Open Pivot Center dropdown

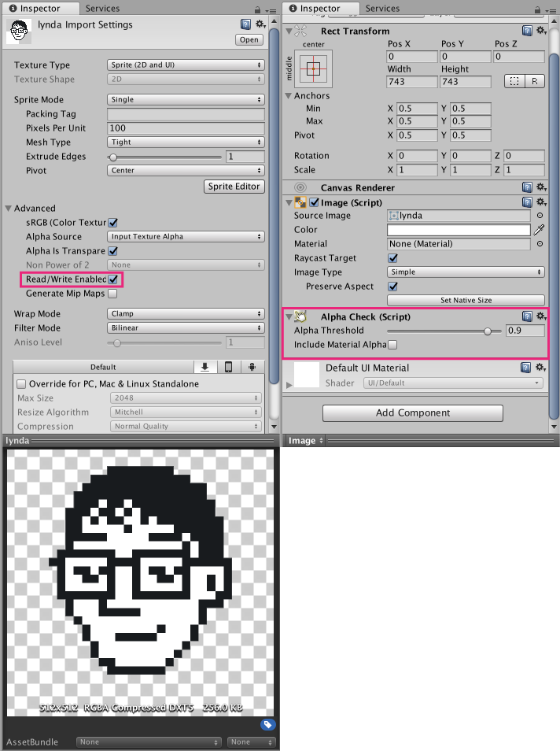(x=186, y=171)
